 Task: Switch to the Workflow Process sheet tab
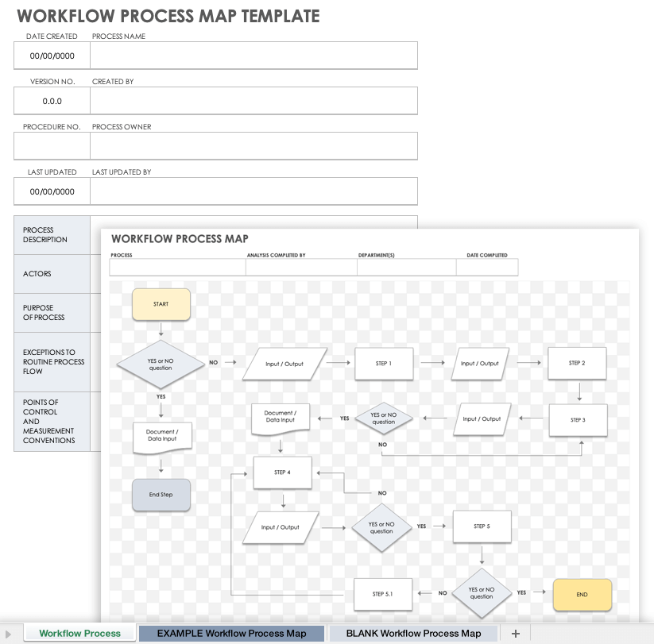pyautogui.click(x=79, y=633)
